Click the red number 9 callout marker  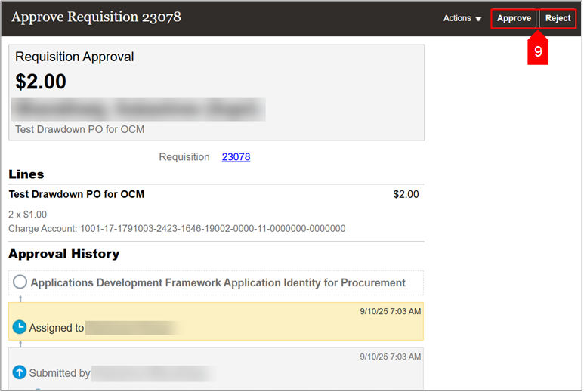click(538, 51)
